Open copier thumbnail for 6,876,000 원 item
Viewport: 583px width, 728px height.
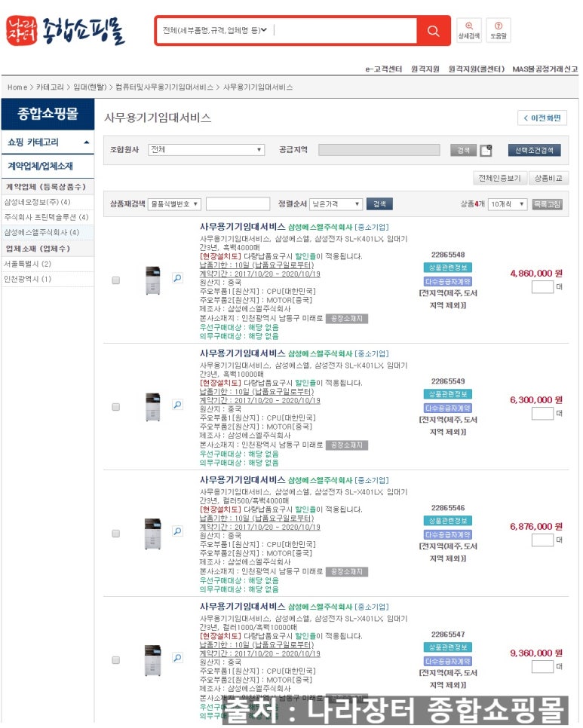[153, 534]
